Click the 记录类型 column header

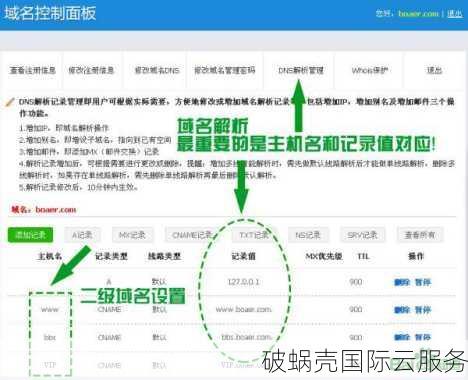[111, 256]
